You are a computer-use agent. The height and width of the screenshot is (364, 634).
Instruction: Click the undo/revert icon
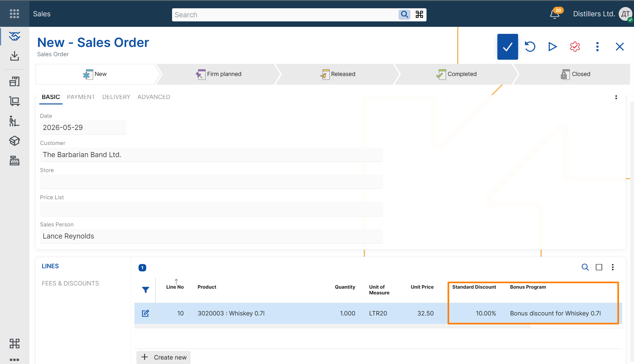click(x=530, y=47)
